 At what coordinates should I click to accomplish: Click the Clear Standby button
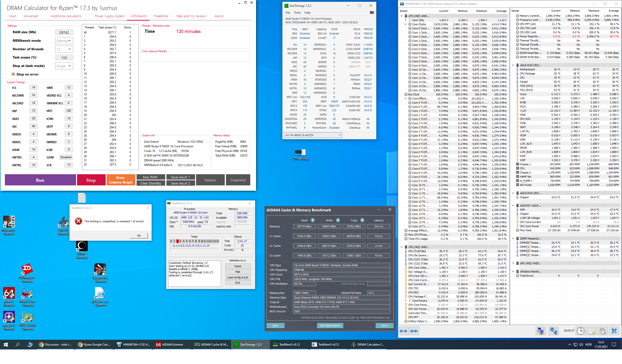pos(151,183)
